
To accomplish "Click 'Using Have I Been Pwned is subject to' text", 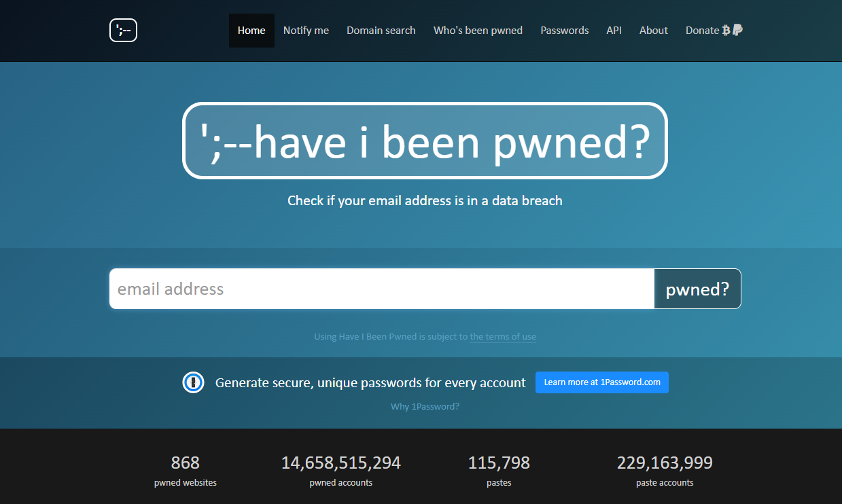I will 391,336.
